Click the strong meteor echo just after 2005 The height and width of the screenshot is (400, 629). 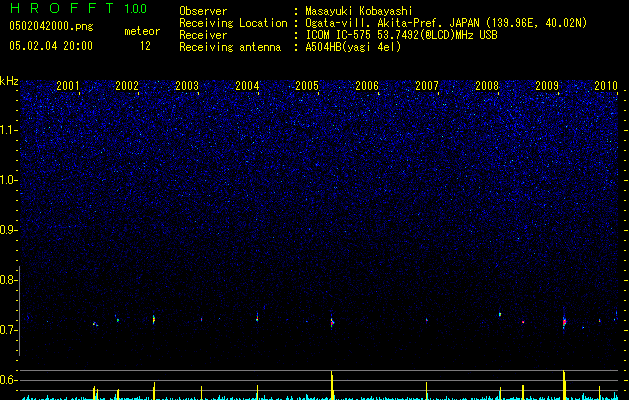click(332, 322)
